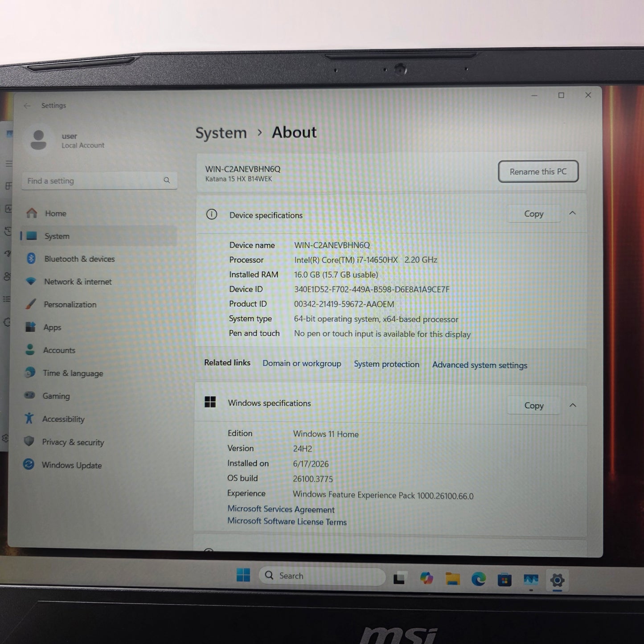
Task: Click the Installed RAM value 16.0 GB
Action: [336, 275]
